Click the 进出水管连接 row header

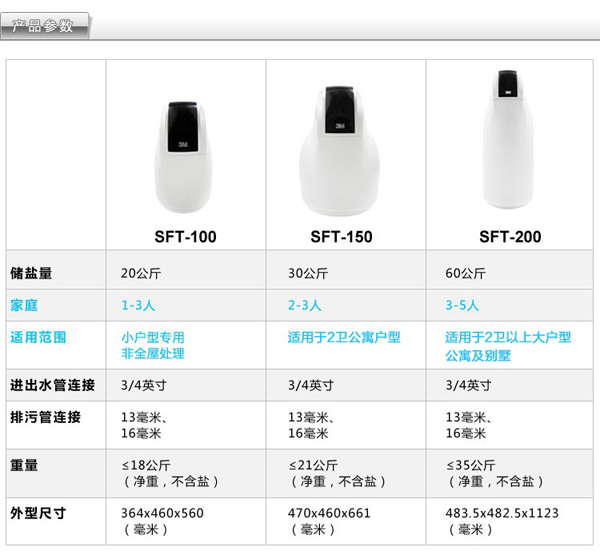point(52,385)
